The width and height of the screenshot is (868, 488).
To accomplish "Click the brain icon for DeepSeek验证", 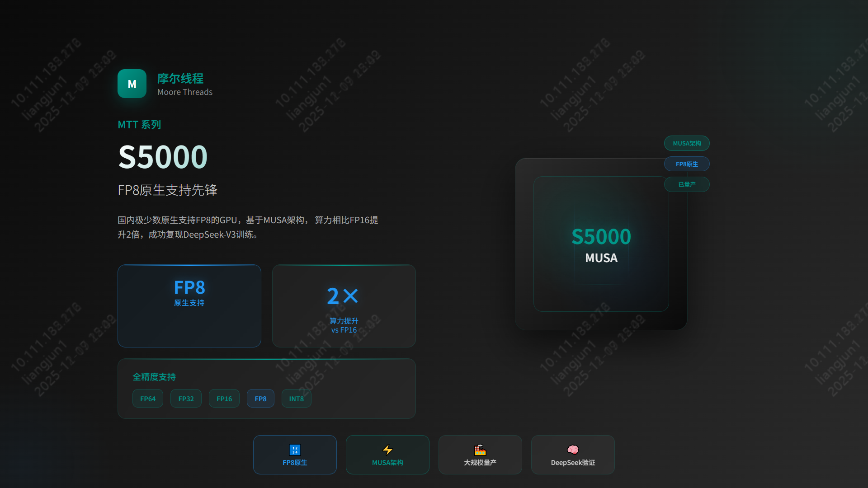I will (x=573, y=450).
